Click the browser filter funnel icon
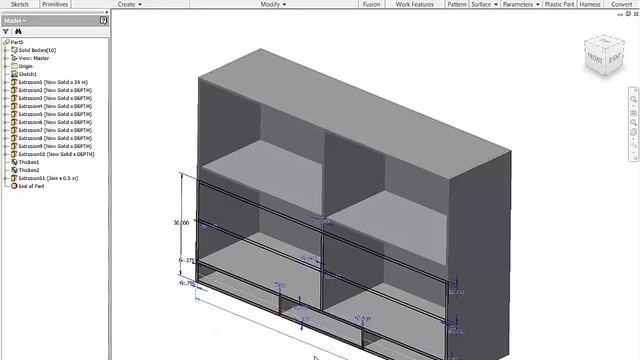 point(6,31)
